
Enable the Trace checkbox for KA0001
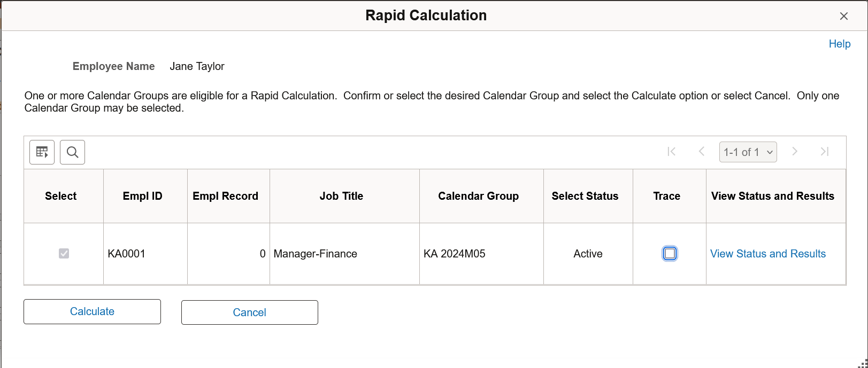(670, 253)
